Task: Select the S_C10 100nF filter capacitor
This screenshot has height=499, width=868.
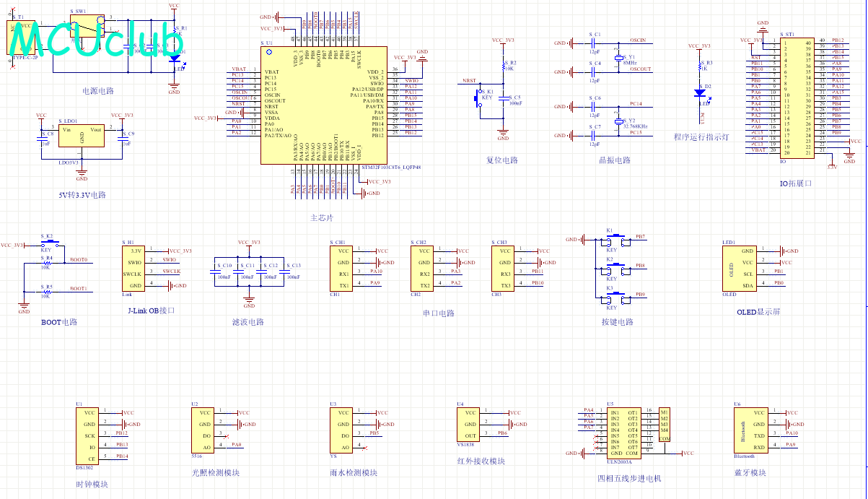Action: (x=214, y=271)
